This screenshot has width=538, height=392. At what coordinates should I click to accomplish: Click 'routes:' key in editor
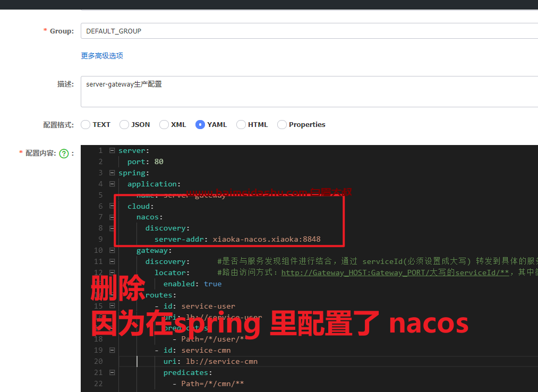click(160, 295)
